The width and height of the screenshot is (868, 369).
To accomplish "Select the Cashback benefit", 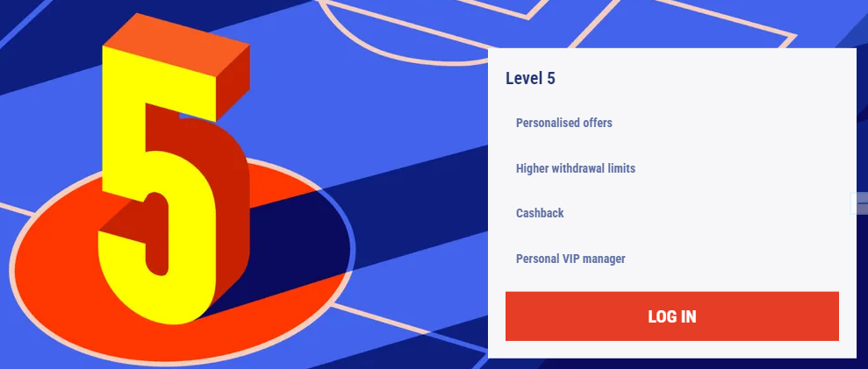I will pyautogui.click(x=540, y=213).
